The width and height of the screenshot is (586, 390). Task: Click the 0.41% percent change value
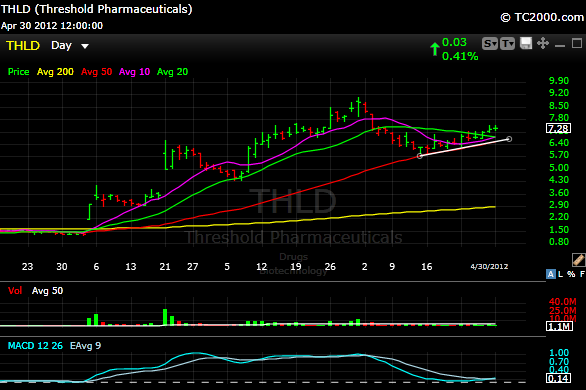click(x=460, y=56)
